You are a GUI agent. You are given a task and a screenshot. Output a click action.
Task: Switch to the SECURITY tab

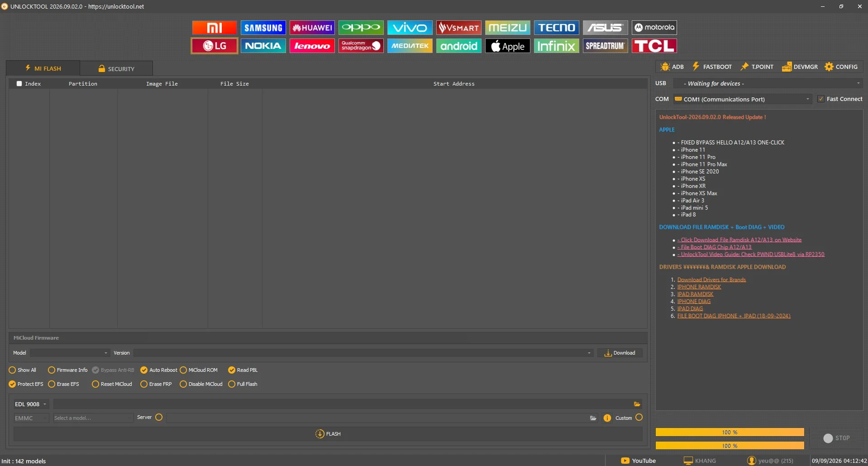point(116,69)
